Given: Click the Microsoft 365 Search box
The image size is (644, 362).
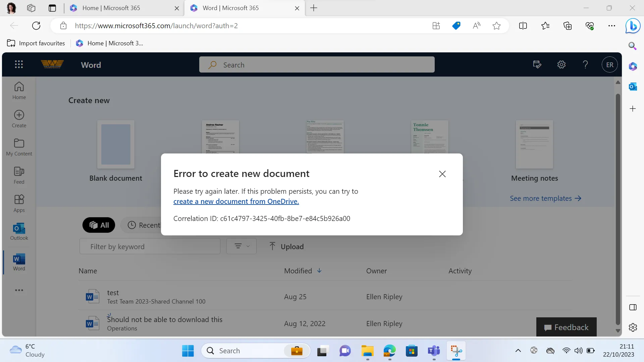Looking at the screenshot, I should tap(317, 65).
